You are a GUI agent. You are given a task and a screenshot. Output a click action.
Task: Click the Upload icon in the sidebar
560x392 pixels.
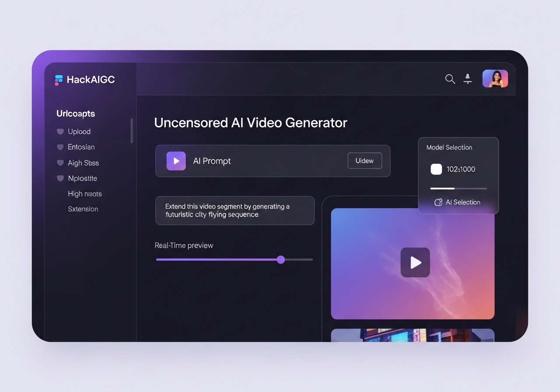[x=60, y=131]
